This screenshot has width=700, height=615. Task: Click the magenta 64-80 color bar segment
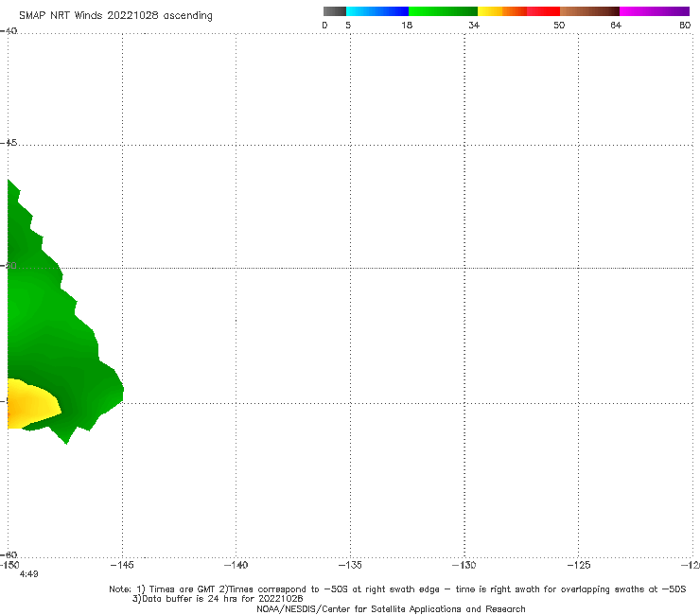[655, 11]
